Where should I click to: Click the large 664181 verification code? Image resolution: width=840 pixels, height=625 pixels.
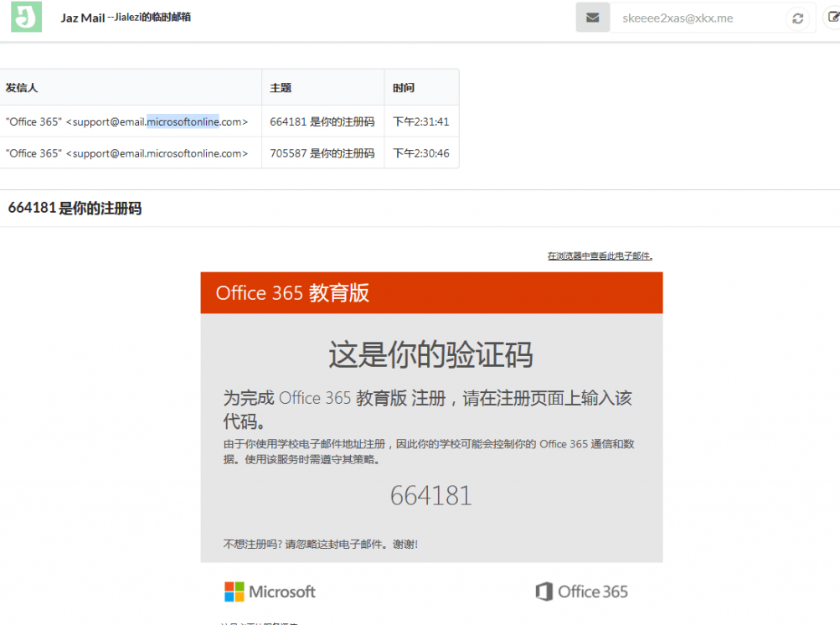coord(431,495)
